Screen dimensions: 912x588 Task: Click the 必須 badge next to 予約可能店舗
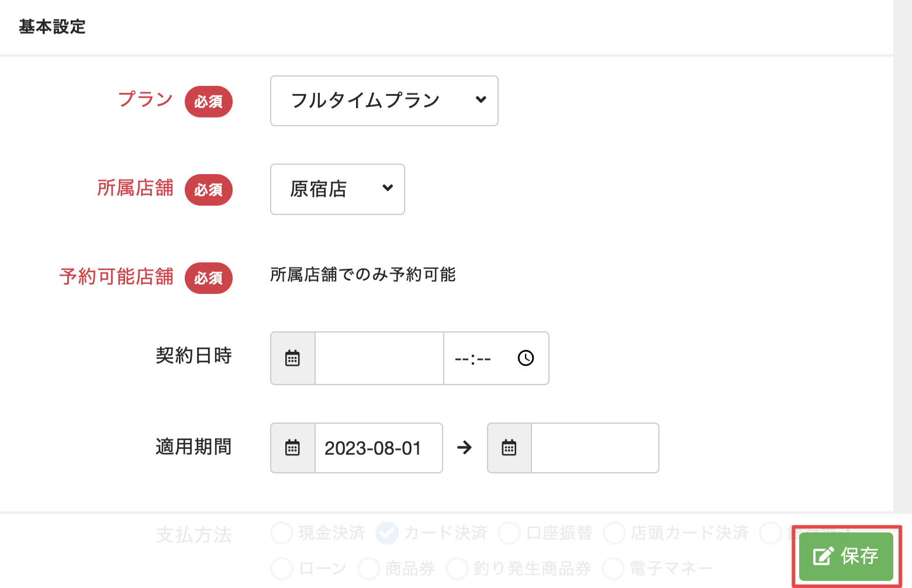pos(209,278)
